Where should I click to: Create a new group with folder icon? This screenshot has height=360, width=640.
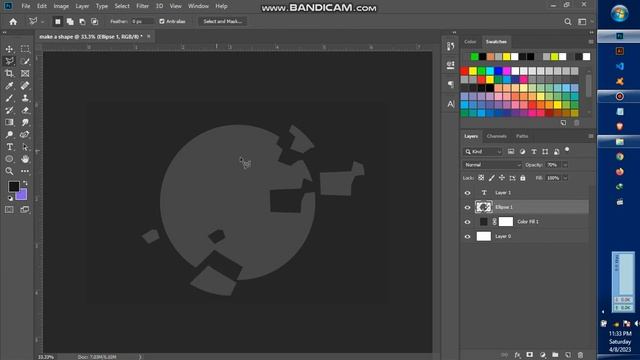point(555,355)
